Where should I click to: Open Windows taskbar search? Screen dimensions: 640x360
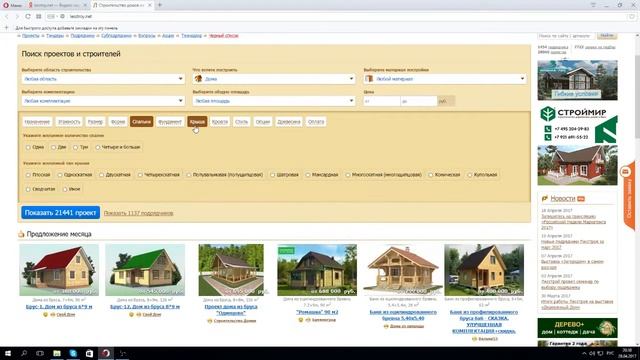[24, 353]
